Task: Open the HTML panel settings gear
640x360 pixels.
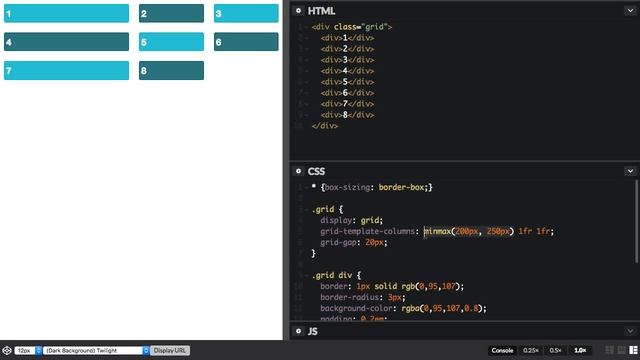Action: pos(298,11)
